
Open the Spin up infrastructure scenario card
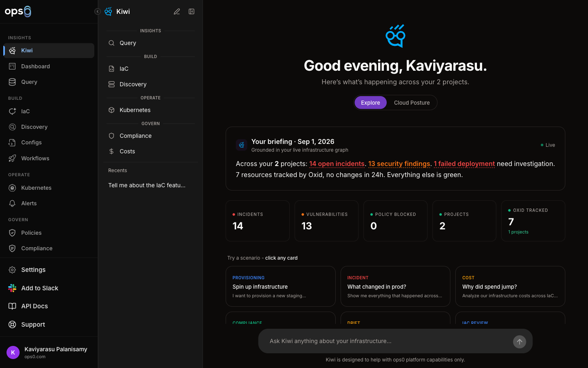(281, 286)
